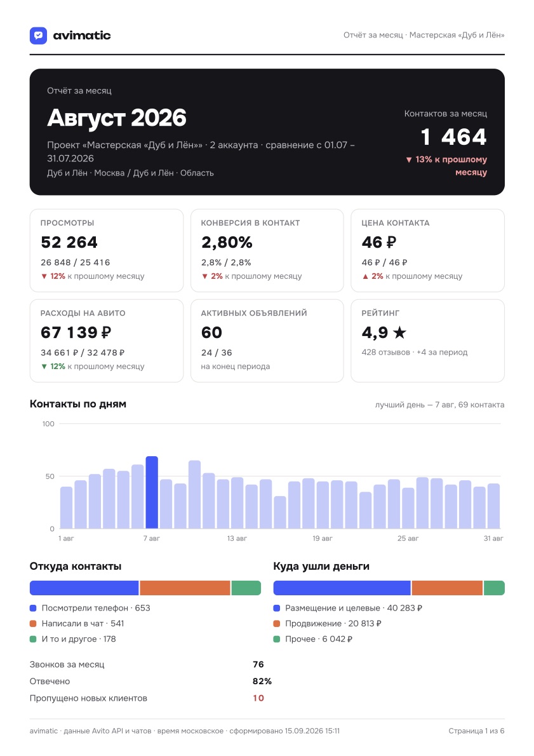Screen dimensions: 534x756
Task: Click the down triangle next to 13% к прошлому месяцу
Action: pos(409,159)
